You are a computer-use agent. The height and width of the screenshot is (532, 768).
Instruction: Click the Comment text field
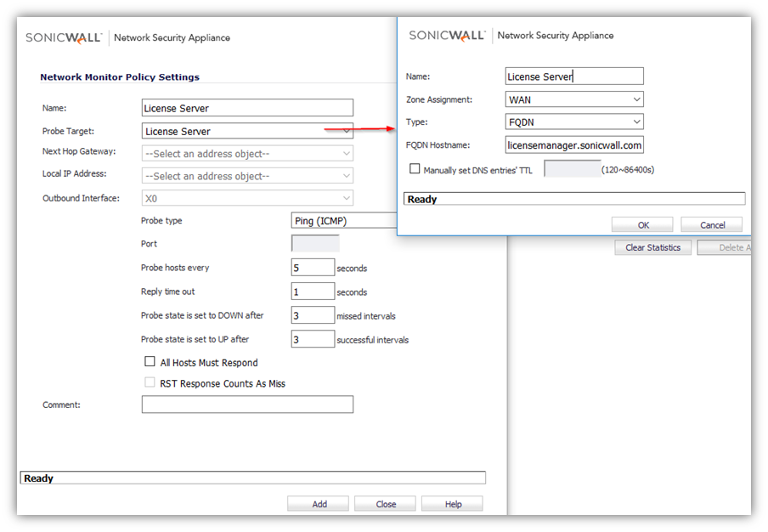247,405
